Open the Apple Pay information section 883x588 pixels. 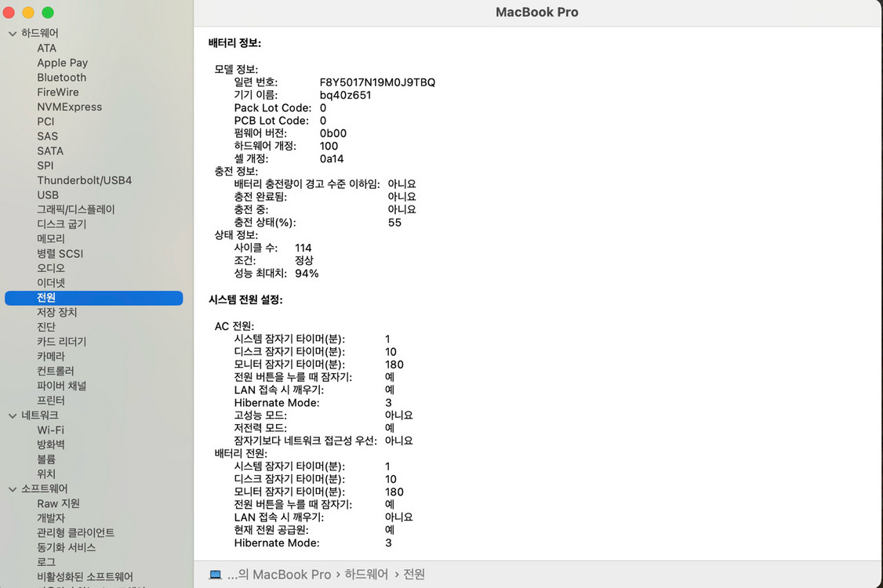coord(62,63)
